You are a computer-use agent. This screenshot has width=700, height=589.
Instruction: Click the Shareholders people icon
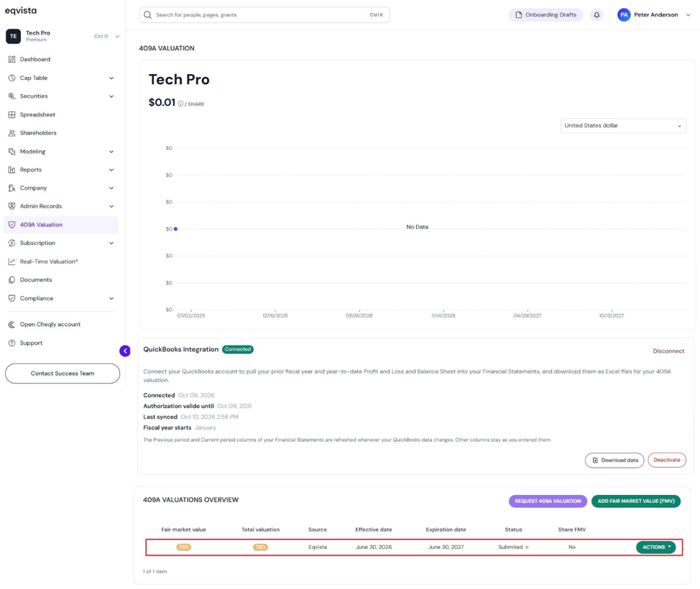tap(11, 133)
